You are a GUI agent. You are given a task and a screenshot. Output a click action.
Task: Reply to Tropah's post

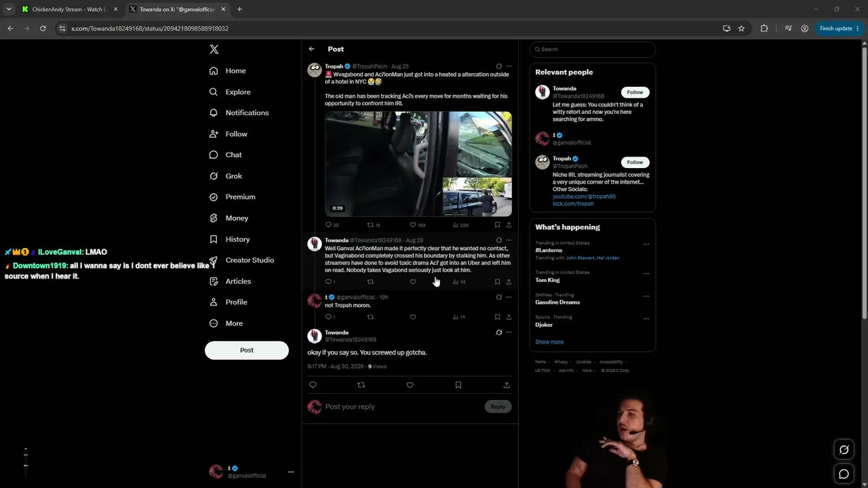(328, 225)
